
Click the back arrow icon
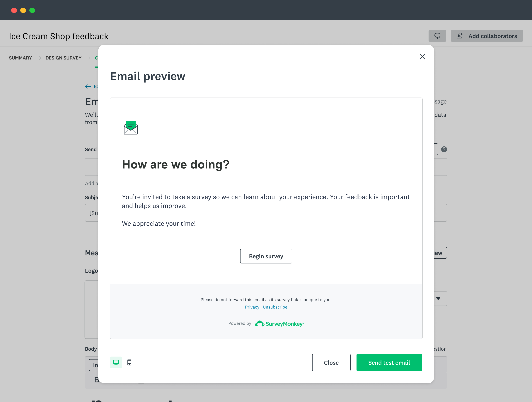(88, 86)
